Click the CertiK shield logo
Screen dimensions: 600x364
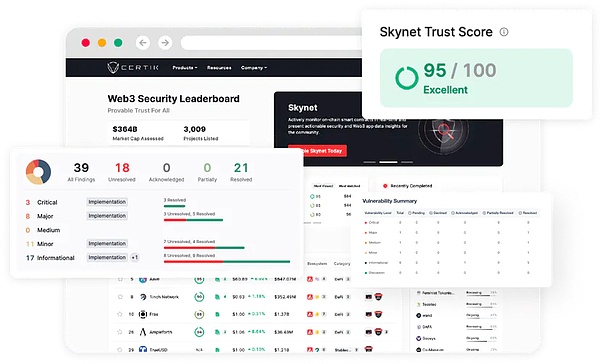[x=112, y=67]
